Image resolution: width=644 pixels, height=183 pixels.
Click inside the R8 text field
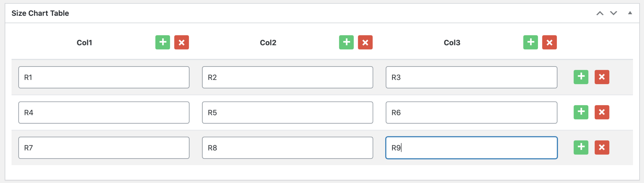coord(287,147)
